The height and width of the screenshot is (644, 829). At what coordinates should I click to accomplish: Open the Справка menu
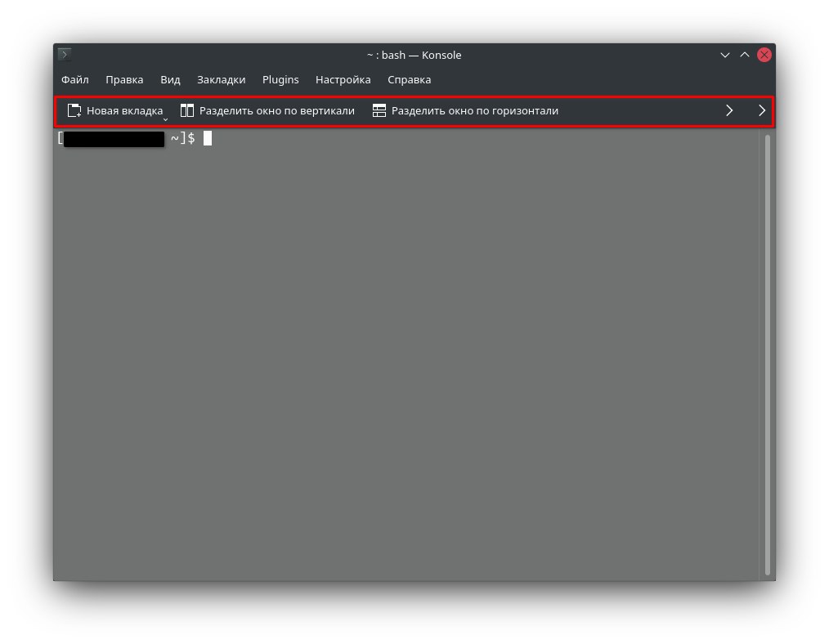410,80
